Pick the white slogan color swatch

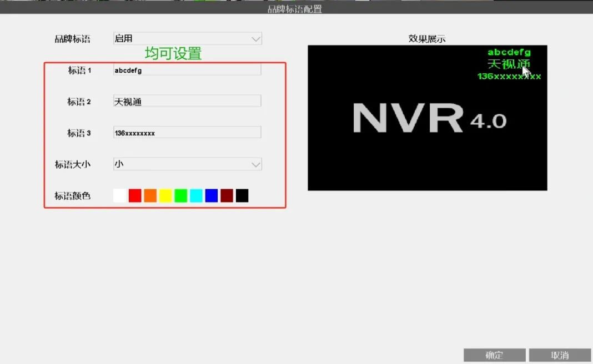tap(119, 195)
